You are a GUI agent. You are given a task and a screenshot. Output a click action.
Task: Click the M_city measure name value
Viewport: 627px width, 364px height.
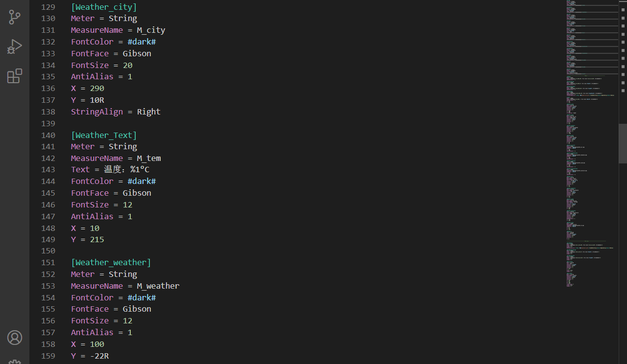tap(151, 30)
